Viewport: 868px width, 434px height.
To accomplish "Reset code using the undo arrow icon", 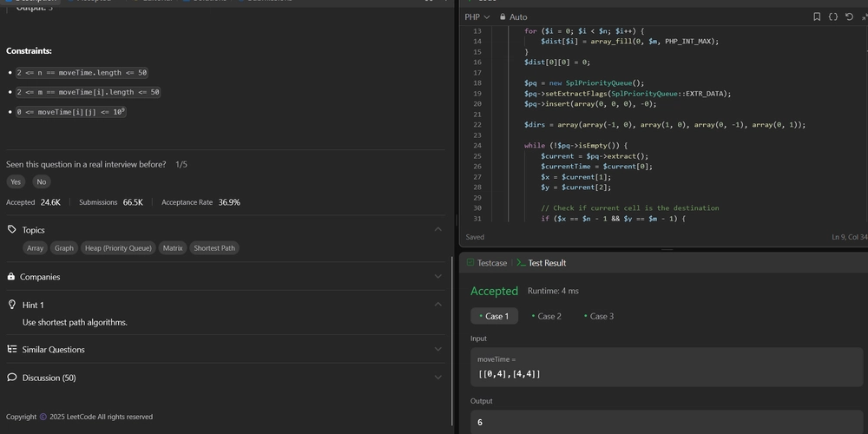I will coord(849,16).
